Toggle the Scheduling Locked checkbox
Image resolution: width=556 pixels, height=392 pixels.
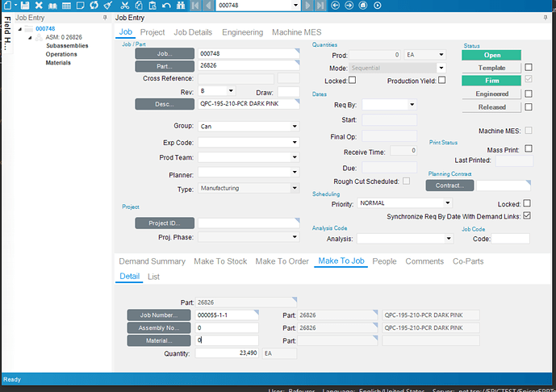pyautogui.click(x=527, y=203)
